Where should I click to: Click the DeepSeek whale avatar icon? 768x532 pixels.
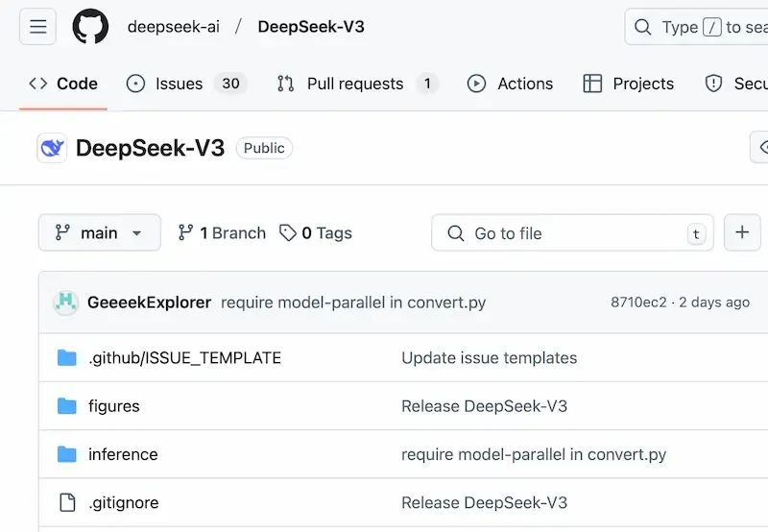coord(52,148)
